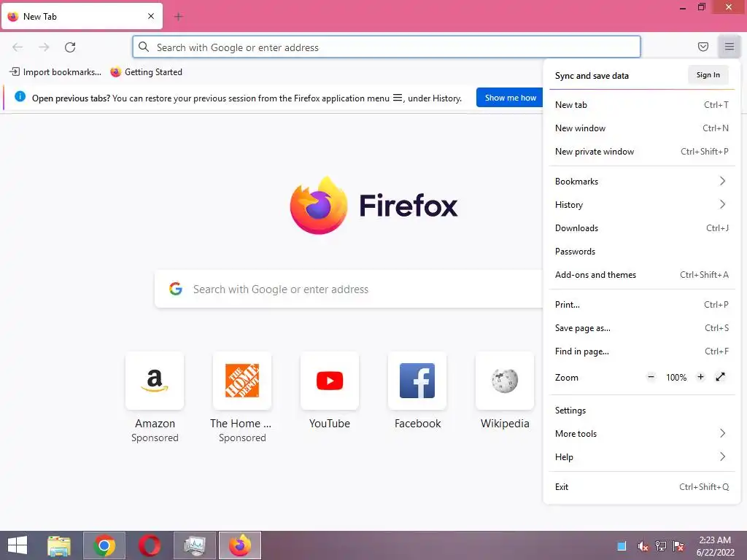Decrease zoom level with minus button
747x560 pixels.
pyautogui.click(x=651, y=377)
